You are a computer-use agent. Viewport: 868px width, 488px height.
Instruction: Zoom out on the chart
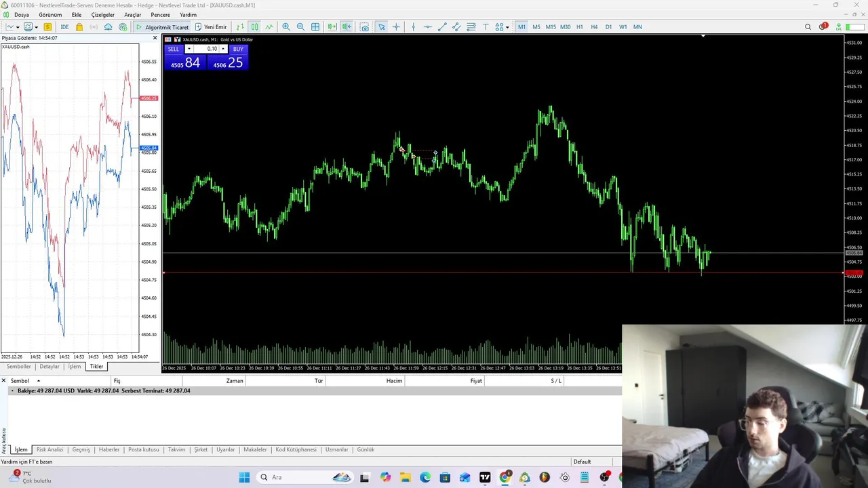[x=300, y=27]
